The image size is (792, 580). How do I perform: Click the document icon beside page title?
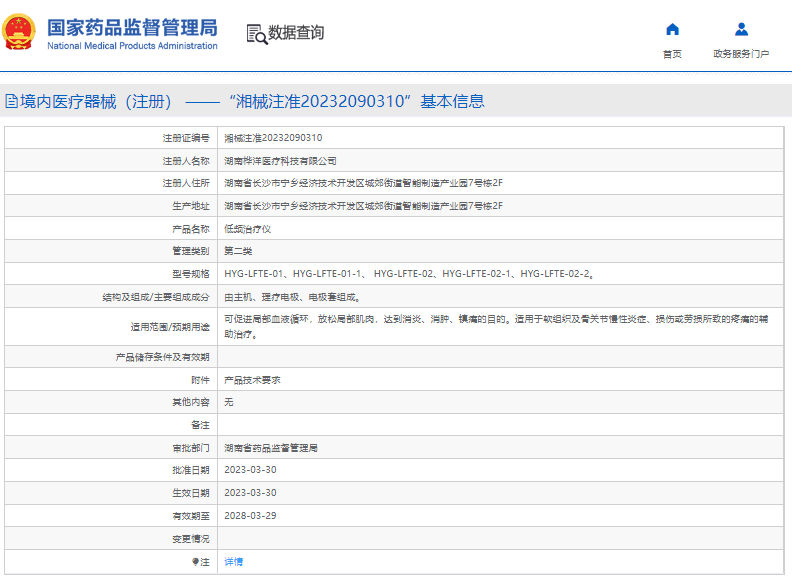pyautogui.click(x=11, y=102)
